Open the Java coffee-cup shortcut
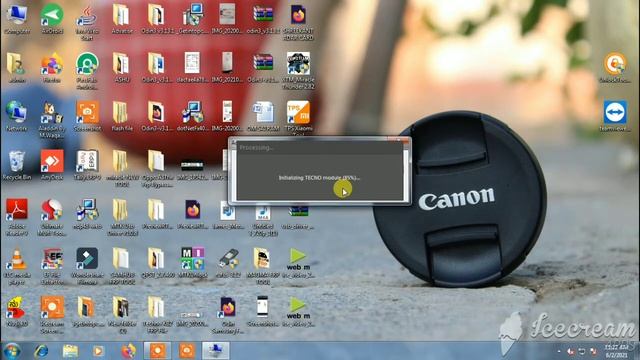640x360 pixels. (x=87, y=21)
